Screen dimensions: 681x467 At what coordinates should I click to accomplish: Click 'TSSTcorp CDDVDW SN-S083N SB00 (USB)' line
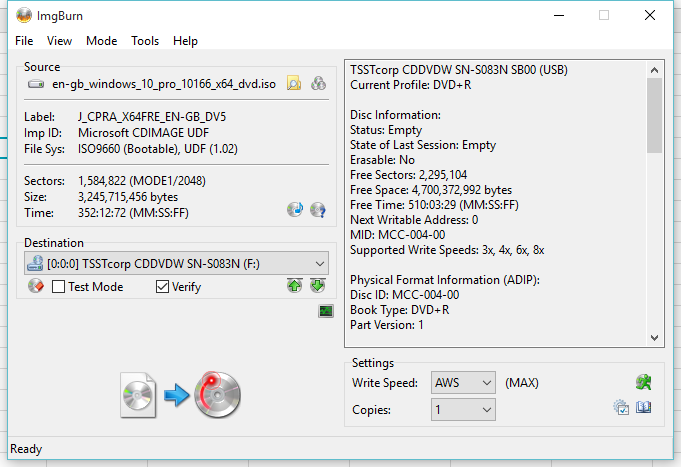[459, 70]
